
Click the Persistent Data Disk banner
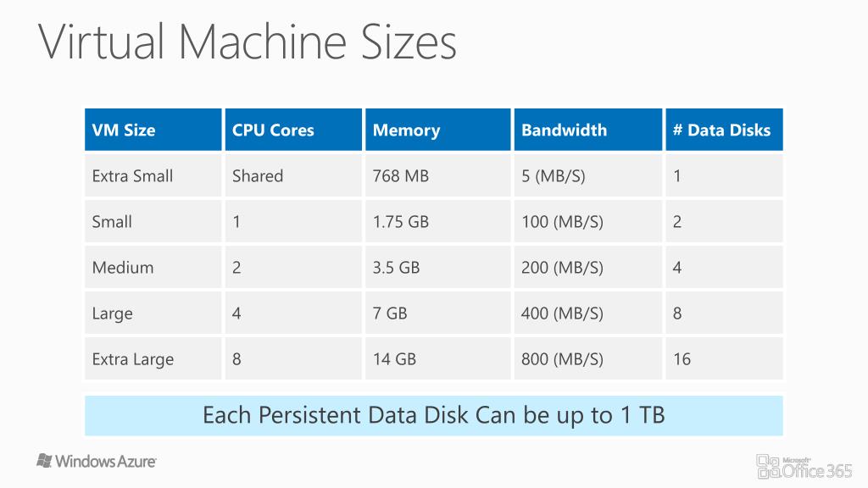[x=434, y=415]
